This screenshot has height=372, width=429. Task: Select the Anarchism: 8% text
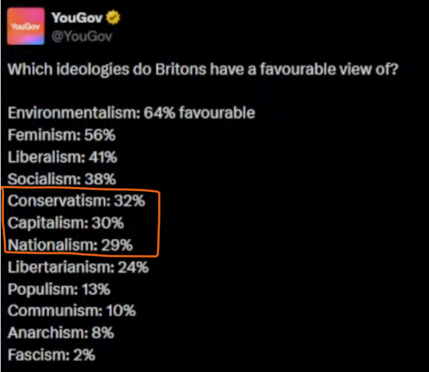click(x=61, y=333)
